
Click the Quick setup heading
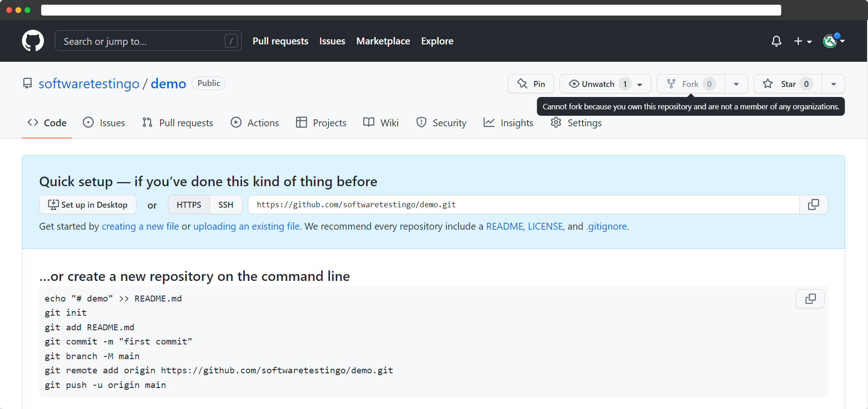click(x=208, y=182)
